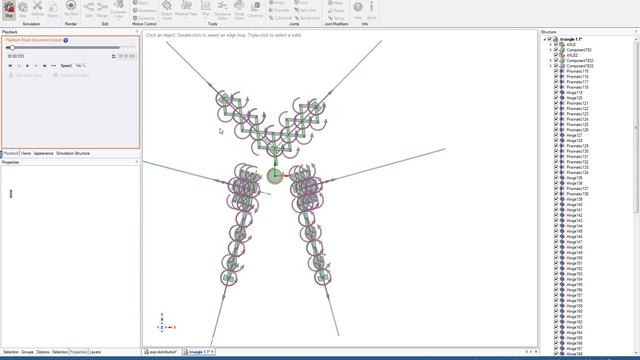This screenshot has width=640, height=360.
Task: Open the playback Speed dropdown
Action: (80, 65)
